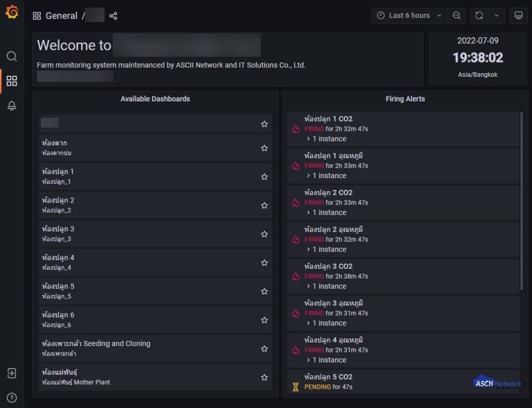Viewport: 532px width, 408px height.
Task: Open the Dashboards grid icon in sidebar
Action: [11, 81]
